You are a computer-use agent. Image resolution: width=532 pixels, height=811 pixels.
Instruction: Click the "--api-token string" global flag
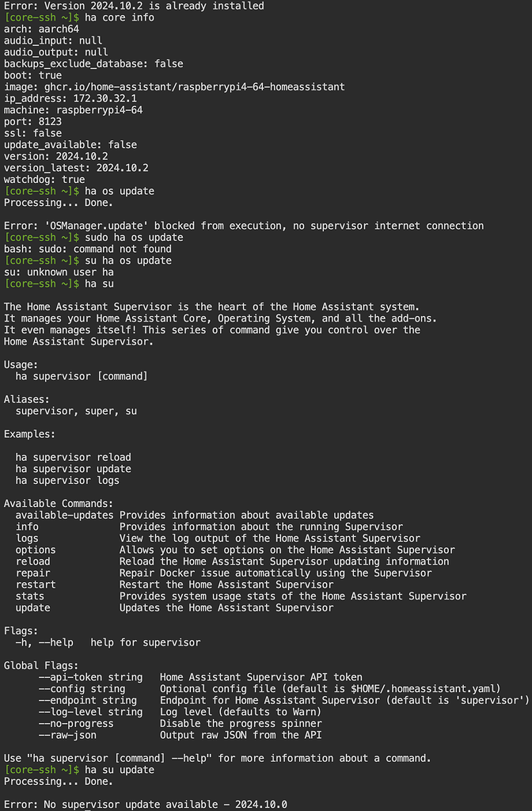point(90,678)
